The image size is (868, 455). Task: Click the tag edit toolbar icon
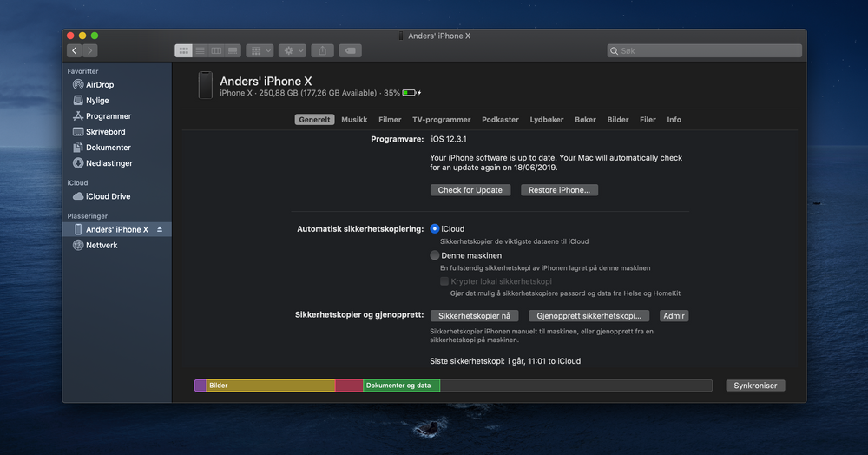[351, 51]
